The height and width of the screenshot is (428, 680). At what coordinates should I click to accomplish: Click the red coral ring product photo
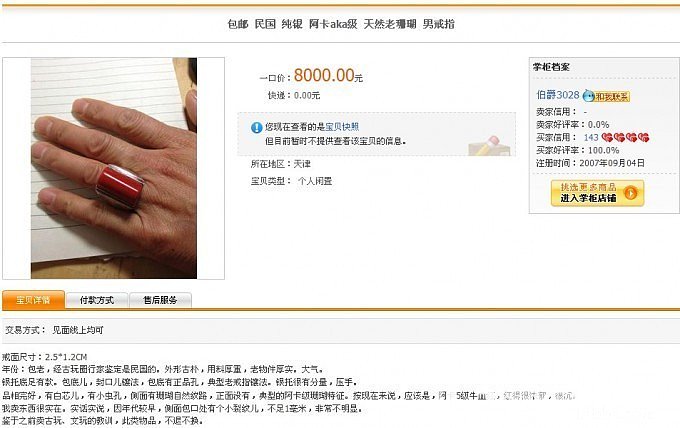tap(114, 168)
